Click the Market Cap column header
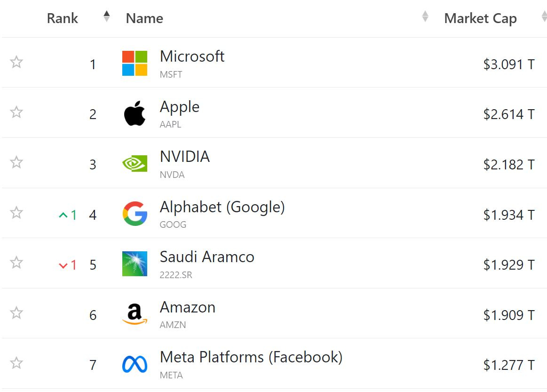Screen dimensions: 547x392 pos(480,18)
